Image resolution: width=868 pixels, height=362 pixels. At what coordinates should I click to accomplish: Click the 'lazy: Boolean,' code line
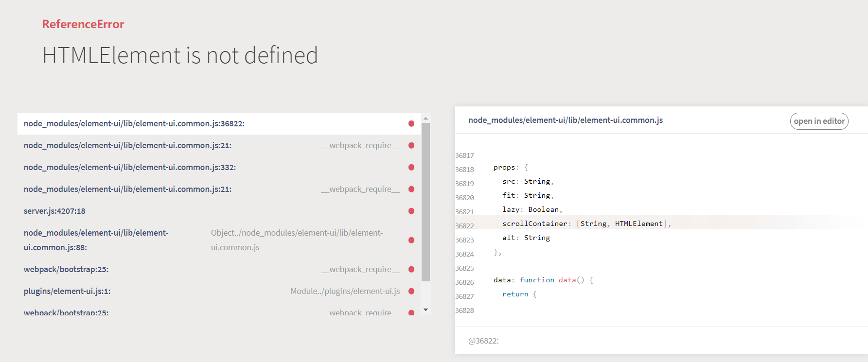[532, 209]
